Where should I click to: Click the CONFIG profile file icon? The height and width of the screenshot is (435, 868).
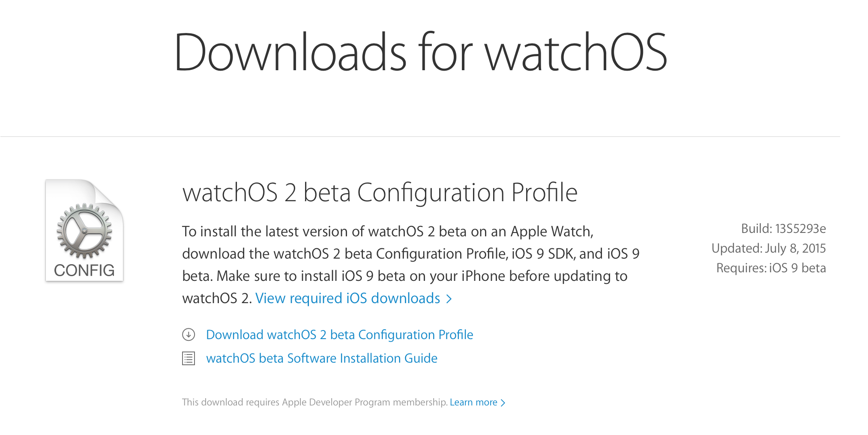click(84, 230)
